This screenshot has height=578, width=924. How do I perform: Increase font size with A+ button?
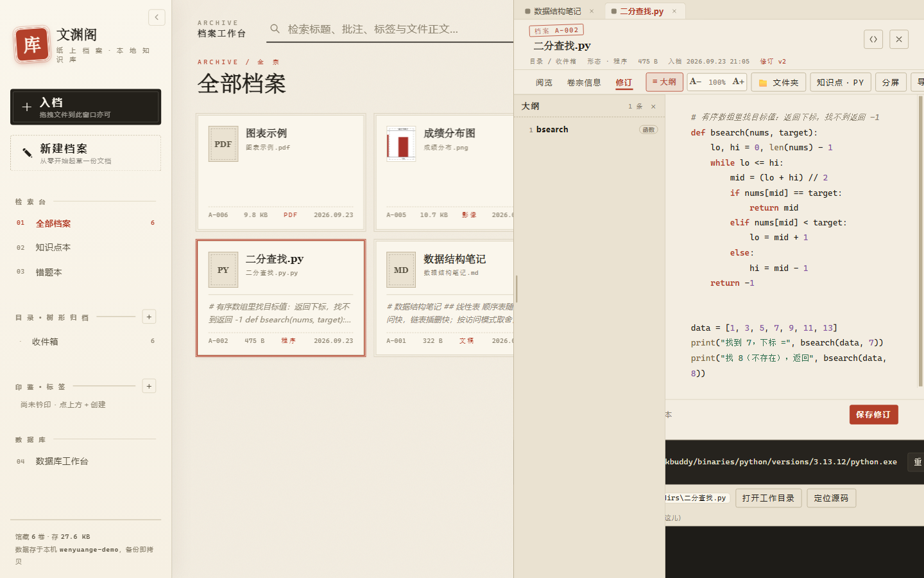(739, 82)
